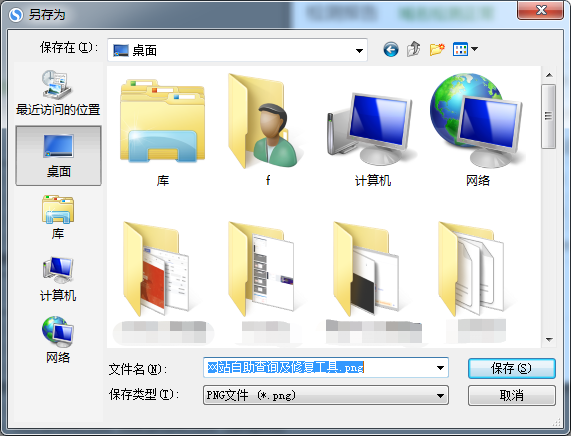Open 最近访问的位置 in sidebar
This screenshot has width=571, height=436.
(58, 93)
